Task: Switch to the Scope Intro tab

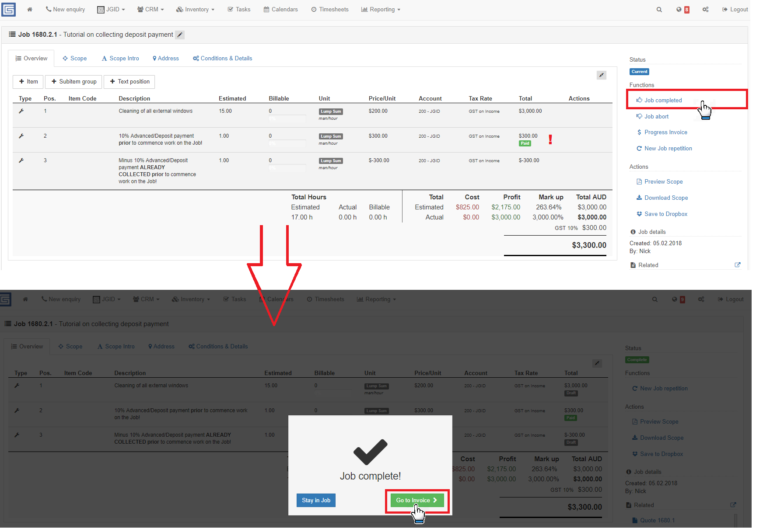Action: click(120, 58)
